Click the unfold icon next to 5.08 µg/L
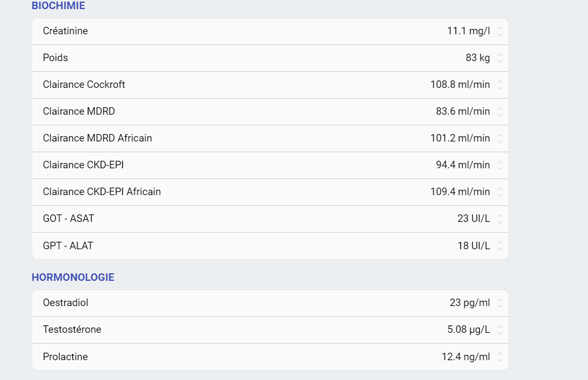The height and width of the screenshot is (380, 588). tap(499, 330)
